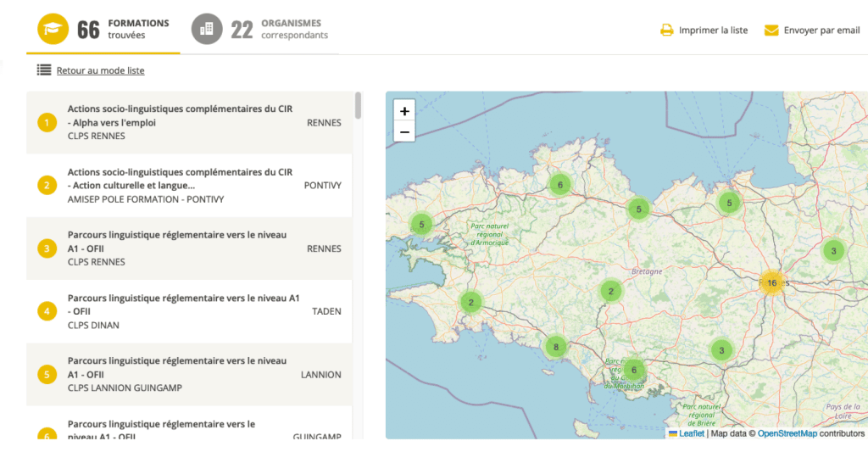The image size is (868, 452).
Task: Open the cluster of 6 on the north coast
Action: (x=560, y=185)
